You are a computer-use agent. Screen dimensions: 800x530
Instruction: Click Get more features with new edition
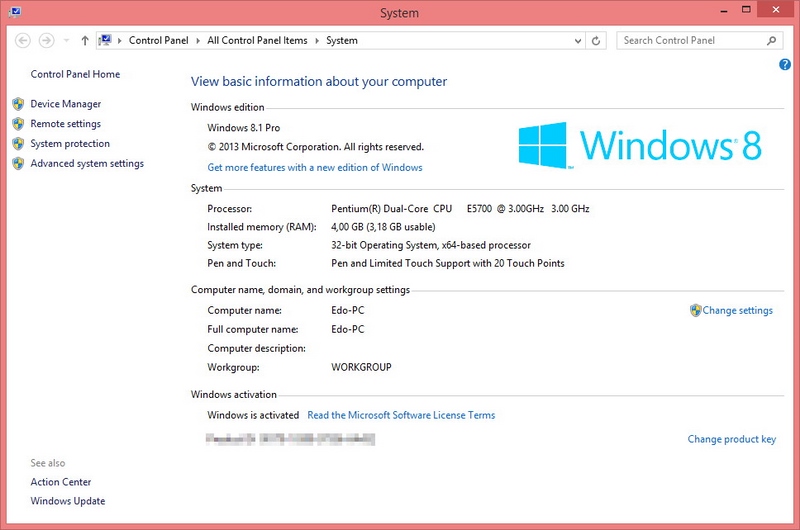click(x=315, y=167)
